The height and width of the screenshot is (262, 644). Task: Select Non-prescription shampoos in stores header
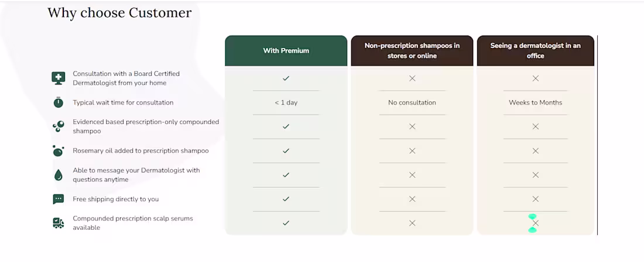(412, 51)
